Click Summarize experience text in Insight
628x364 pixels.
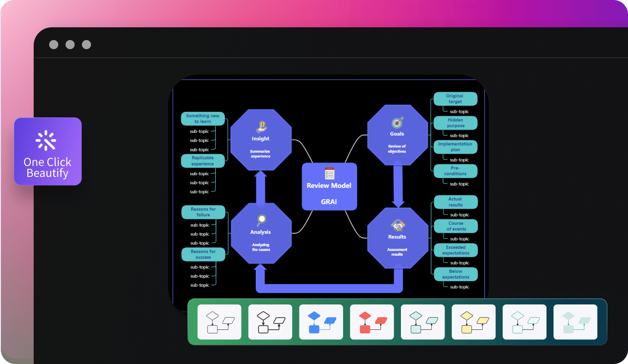click(x=260, y=154)
